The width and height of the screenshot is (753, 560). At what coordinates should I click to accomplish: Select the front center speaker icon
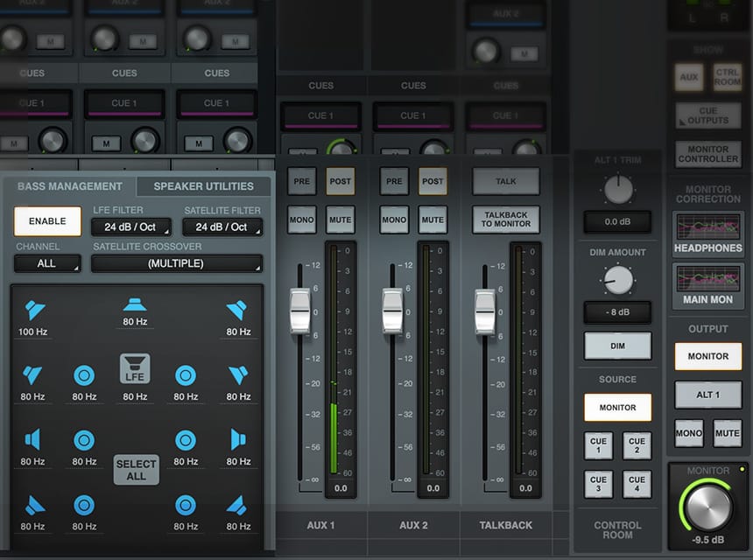pos(135,304)
